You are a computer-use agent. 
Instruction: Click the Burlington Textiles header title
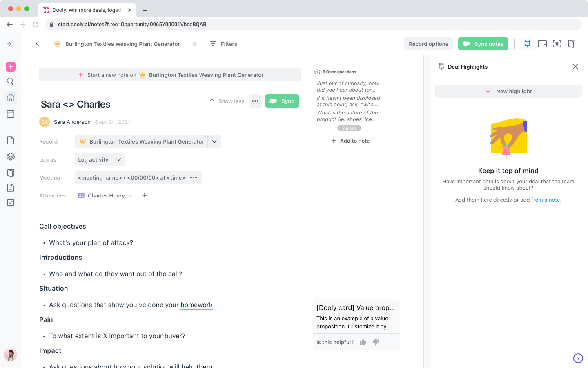tap(122, 44)
